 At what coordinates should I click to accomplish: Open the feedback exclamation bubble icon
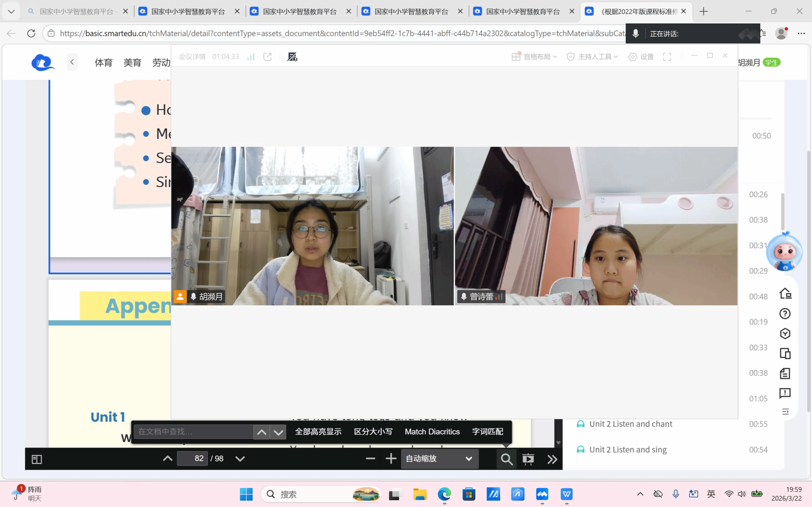pyautogui.click(x=785, y=393)
